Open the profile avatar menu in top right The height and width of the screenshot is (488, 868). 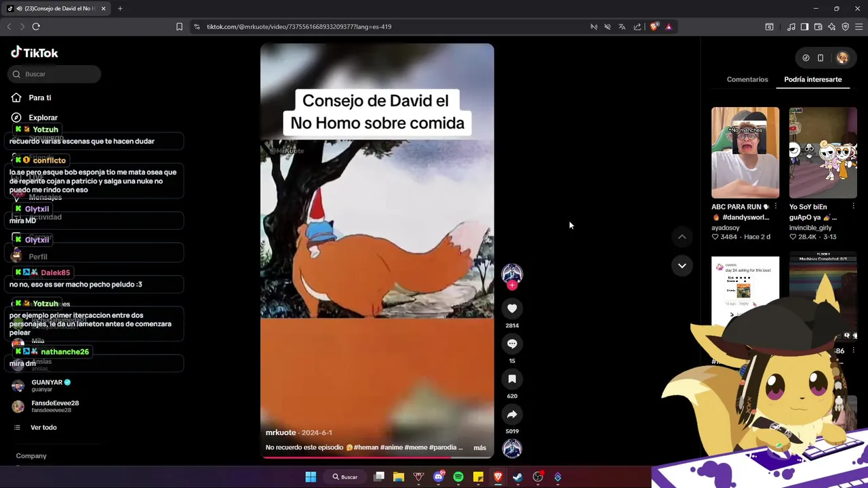842,58
